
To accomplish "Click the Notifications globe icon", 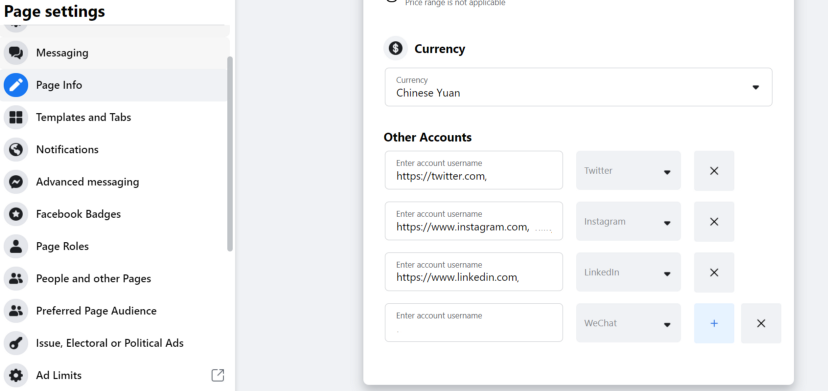I will point(16,150).
